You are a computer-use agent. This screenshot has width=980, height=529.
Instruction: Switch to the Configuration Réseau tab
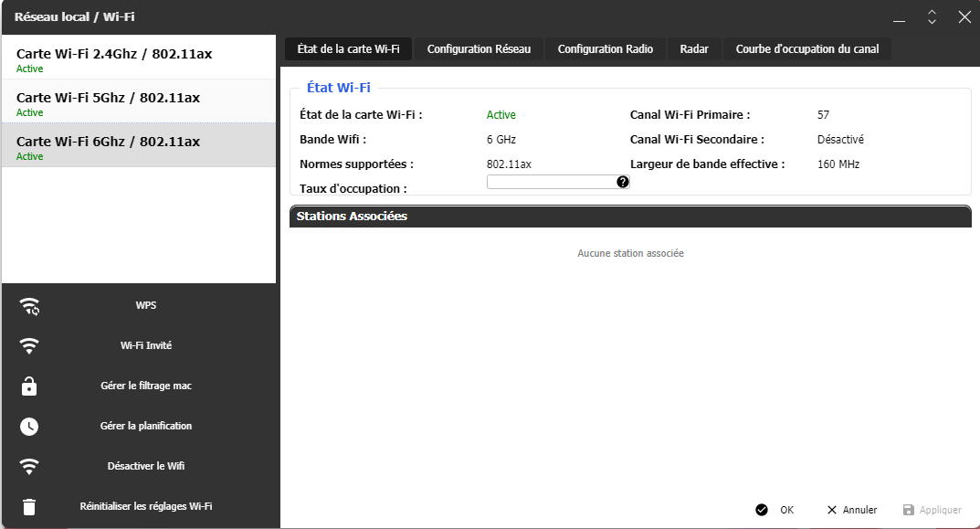pos(479,48)
